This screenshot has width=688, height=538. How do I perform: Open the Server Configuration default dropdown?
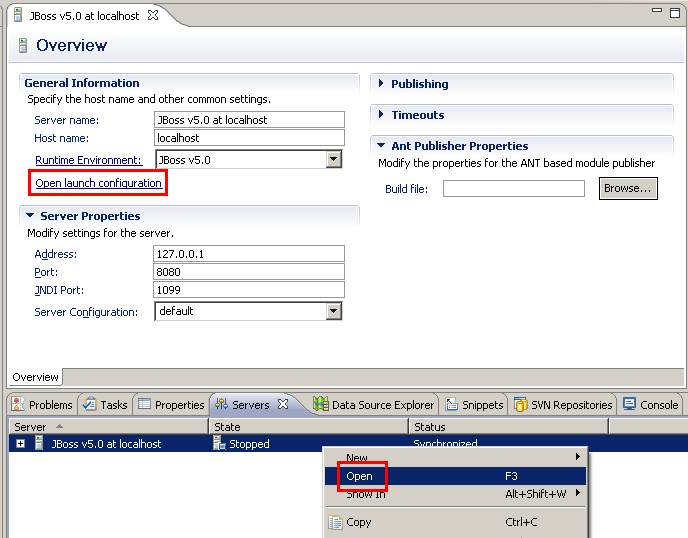334,311
